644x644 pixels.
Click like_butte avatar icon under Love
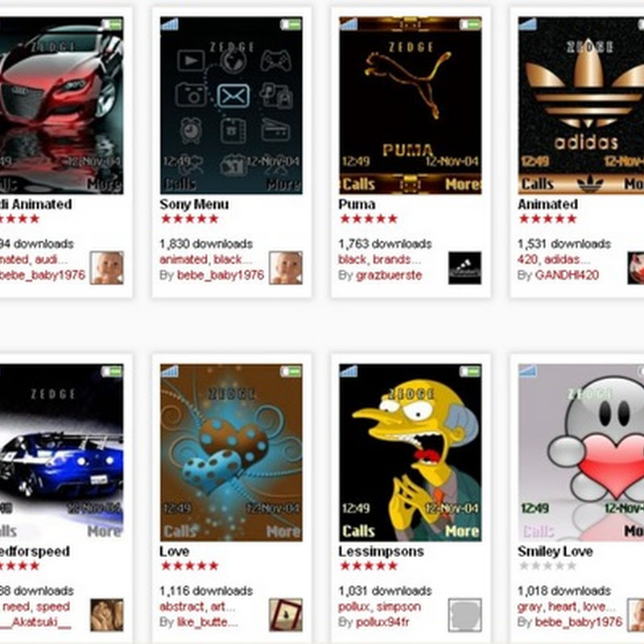point(286,615)
